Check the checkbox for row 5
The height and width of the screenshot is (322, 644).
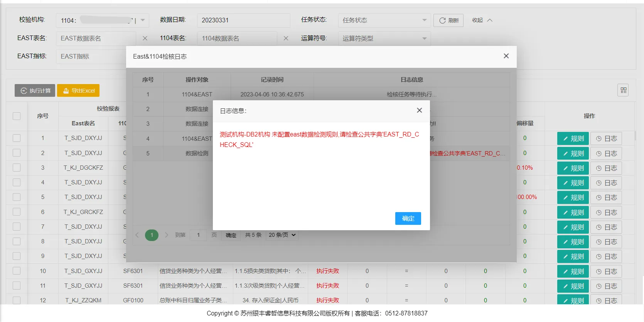17,197
